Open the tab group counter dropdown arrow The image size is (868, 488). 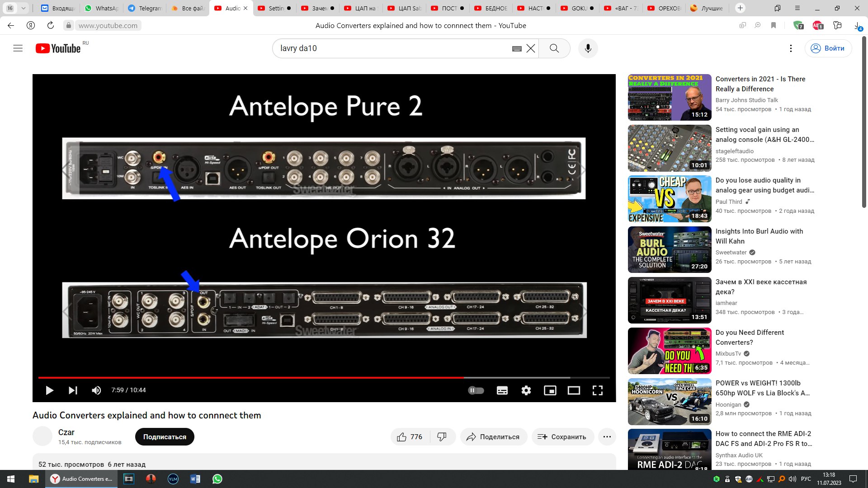pyautogui.click(x=23, y=8)
